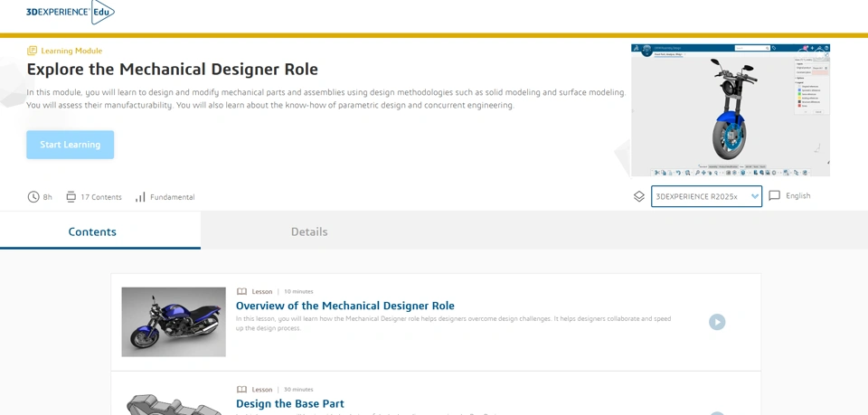Click the 10 minutes label
The height and width of the screenshot is (415, 868).
point(298,292)
